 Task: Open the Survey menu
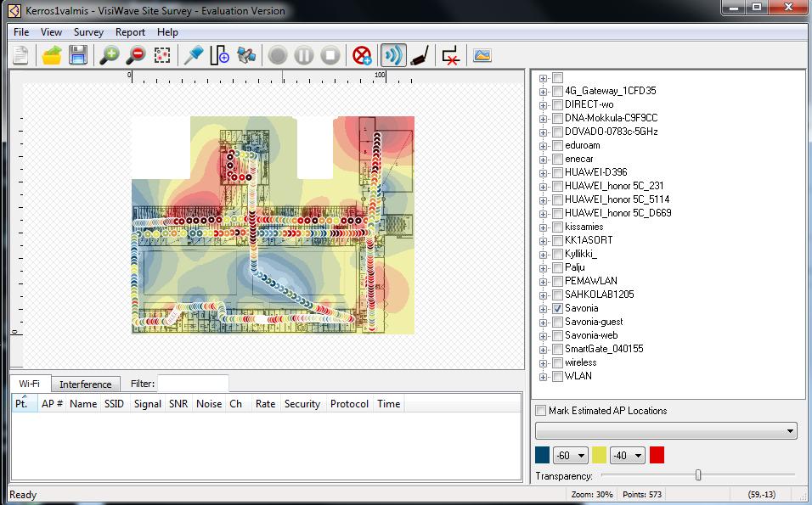point(88,32)
